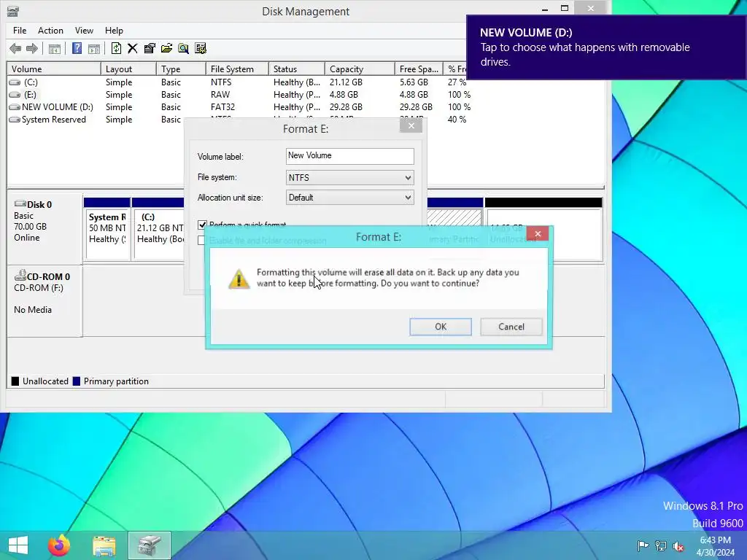Image resolution: width=747 pixels, height=560 pixels.
Task: Open the Allocation unit size dropdown
Action: tap(350, 198)
